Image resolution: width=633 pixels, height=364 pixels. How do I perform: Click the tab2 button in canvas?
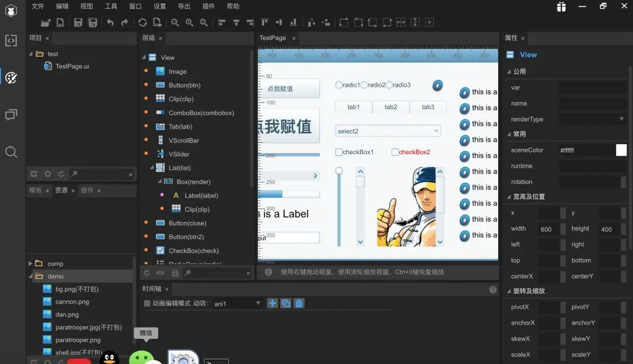click(391, 107)
